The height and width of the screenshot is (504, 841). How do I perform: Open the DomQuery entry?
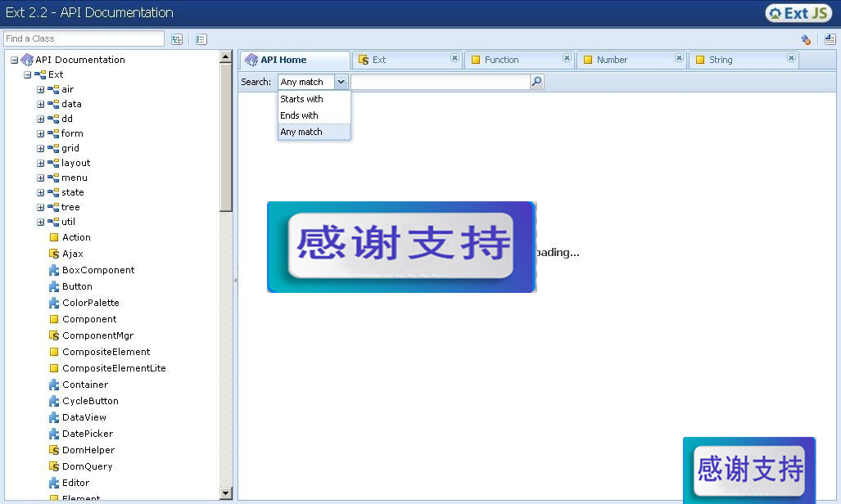[88, 466]
